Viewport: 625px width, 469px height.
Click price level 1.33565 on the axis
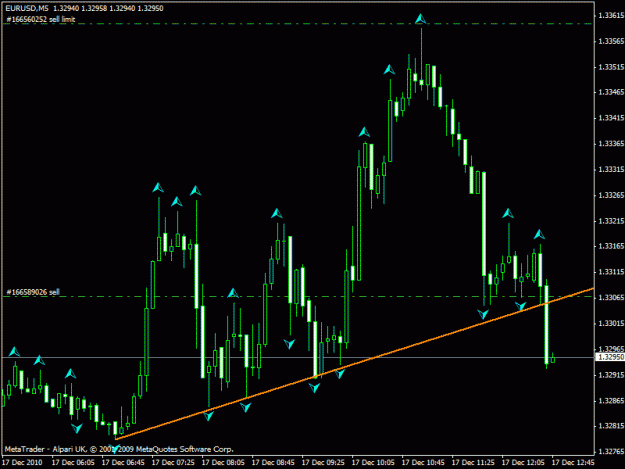(611, 41)
